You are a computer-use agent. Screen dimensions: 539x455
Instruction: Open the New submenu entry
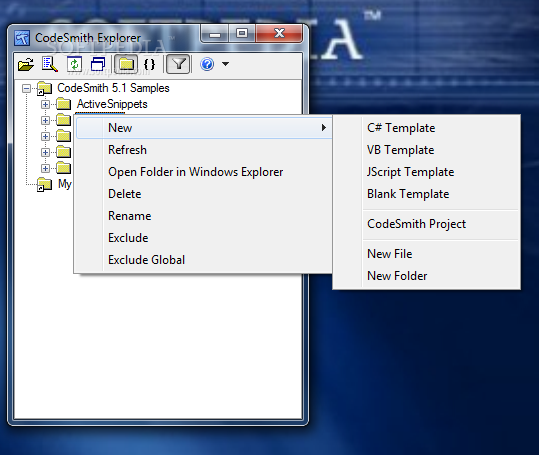204,128
